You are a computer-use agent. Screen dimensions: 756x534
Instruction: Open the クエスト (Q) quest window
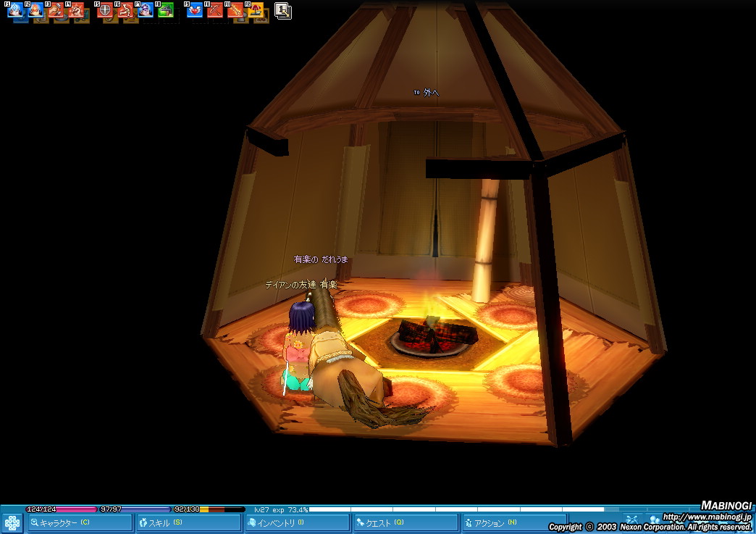[406, 522]
